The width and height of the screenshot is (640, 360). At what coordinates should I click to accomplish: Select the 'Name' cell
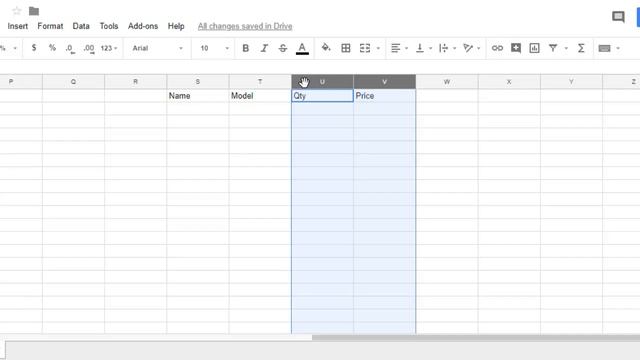point(198,96)
